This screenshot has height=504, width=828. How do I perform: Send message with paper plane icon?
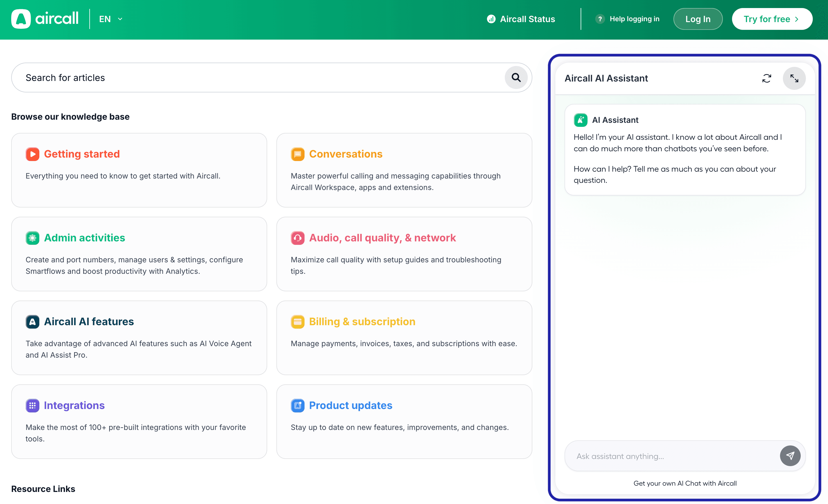(790, 456)
